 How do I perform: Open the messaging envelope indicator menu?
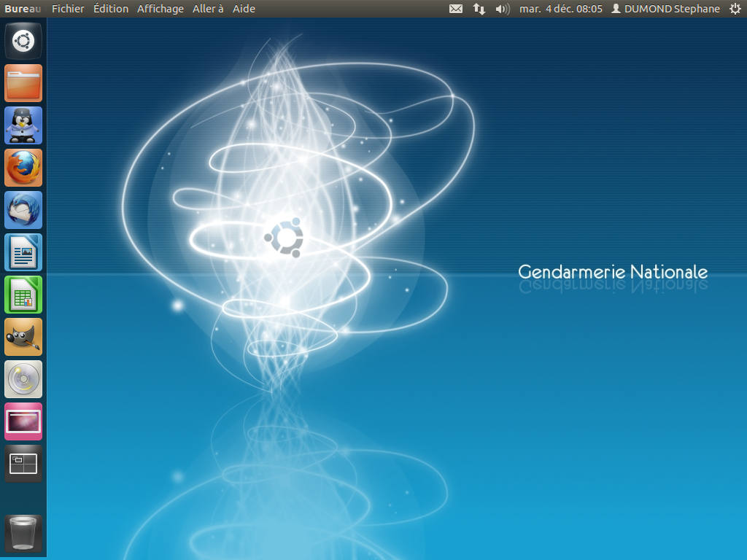[456, 9]
